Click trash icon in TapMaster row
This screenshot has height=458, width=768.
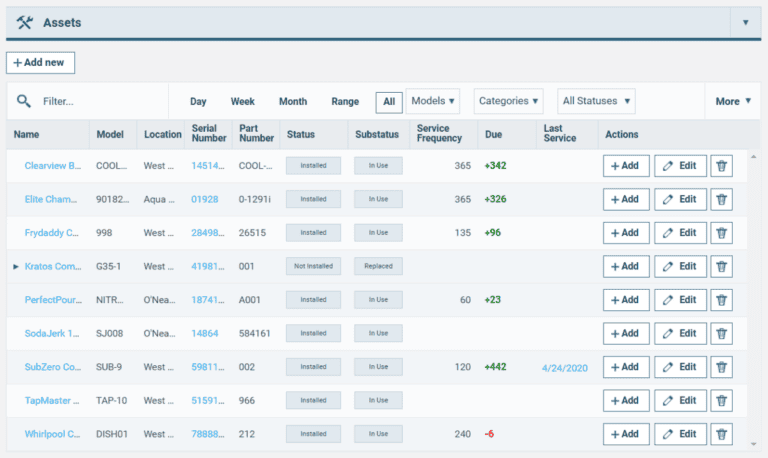[x=721, y=401]
